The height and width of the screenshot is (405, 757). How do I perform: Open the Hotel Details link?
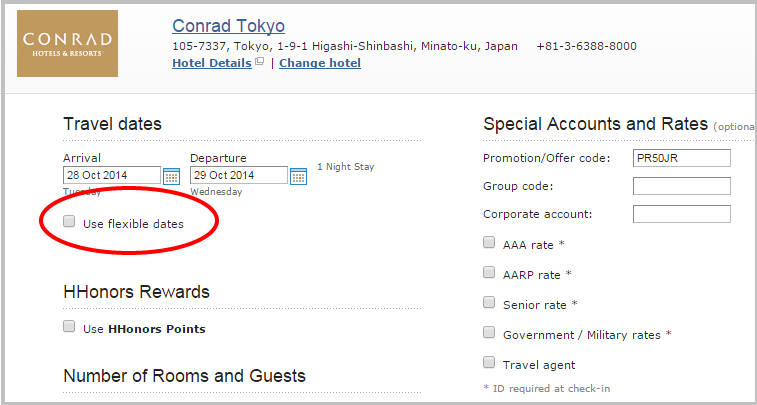coord(212,63)
